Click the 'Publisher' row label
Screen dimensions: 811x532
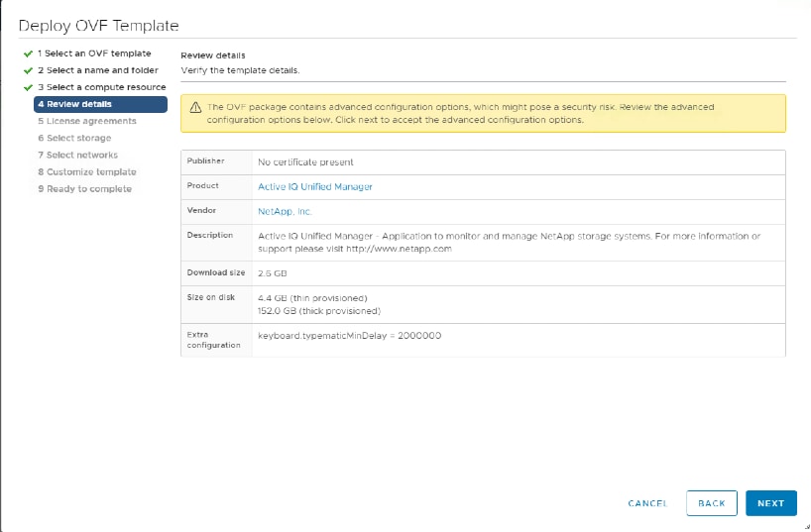tap(205, 160)
